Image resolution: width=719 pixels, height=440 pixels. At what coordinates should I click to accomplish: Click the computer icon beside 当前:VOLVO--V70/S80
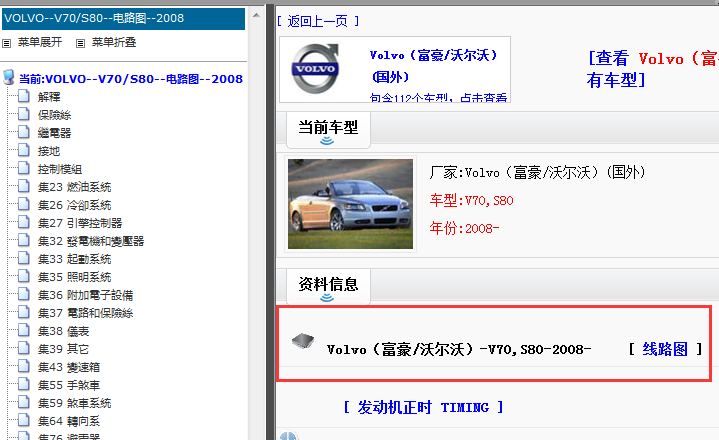tap(9, 77)
